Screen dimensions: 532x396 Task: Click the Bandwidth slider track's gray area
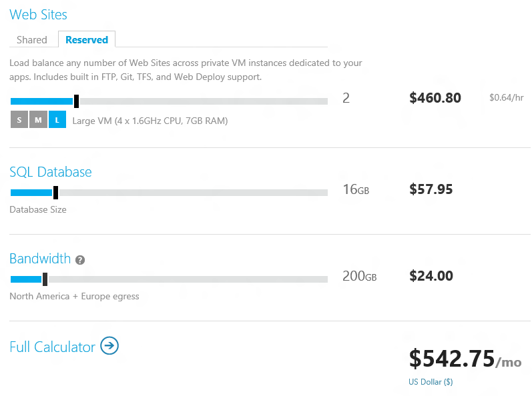pyautogui.click(x=188, y=279)
